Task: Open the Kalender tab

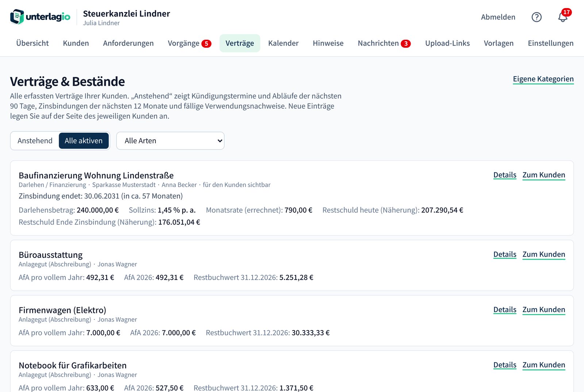Action: (x=283, y=43)
